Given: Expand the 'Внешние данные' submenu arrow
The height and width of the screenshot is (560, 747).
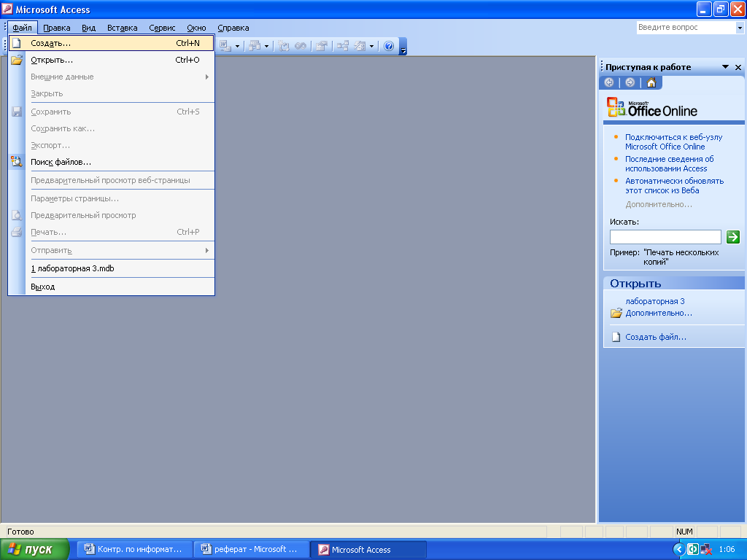Looking at the screenshot, I should (x=206, y=77).
